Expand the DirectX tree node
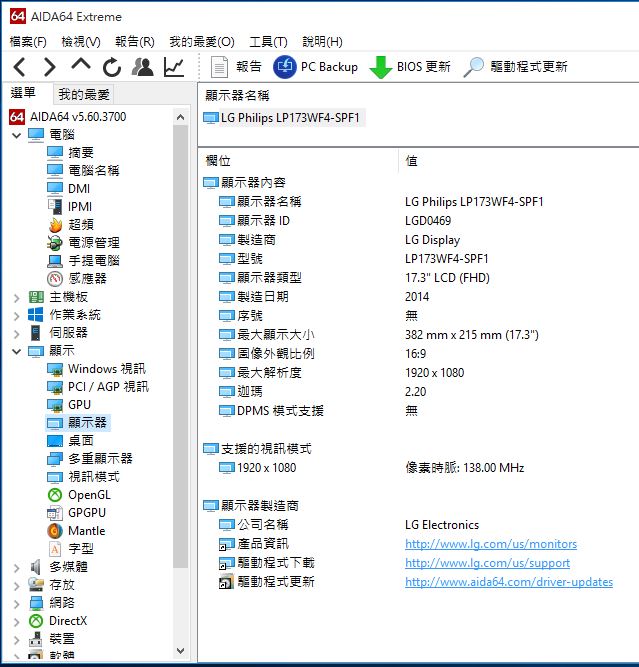 [17, 622]
